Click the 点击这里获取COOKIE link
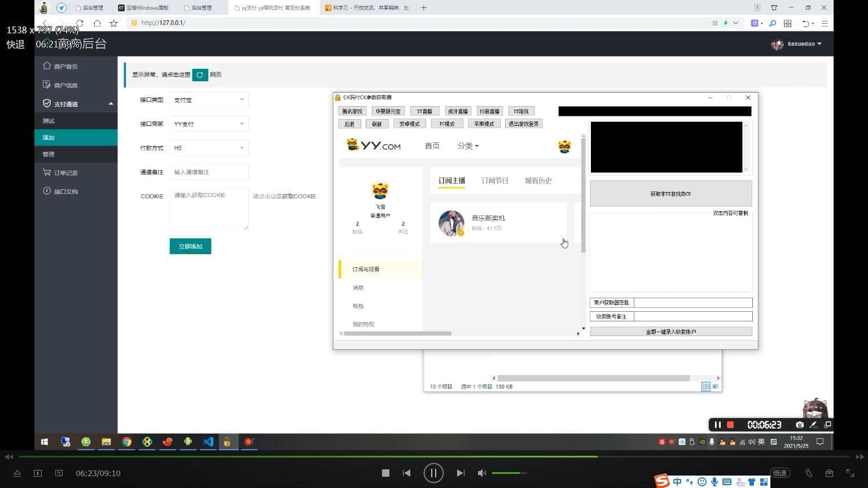This screenshot has width=868, height=488. (284, 197)
